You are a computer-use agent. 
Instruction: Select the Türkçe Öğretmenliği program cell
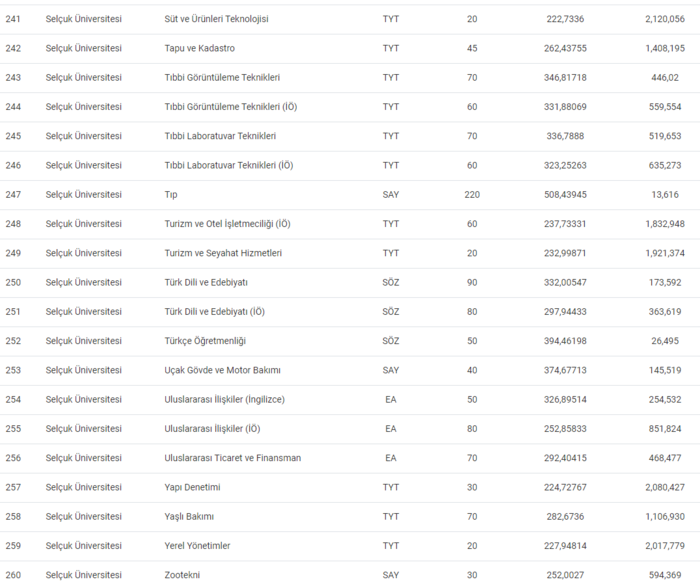205,341
